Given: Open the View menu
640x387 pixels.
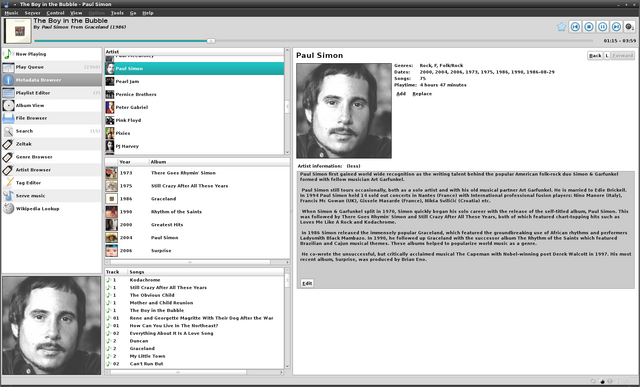Looking at the screenshot, I should 76,13.
